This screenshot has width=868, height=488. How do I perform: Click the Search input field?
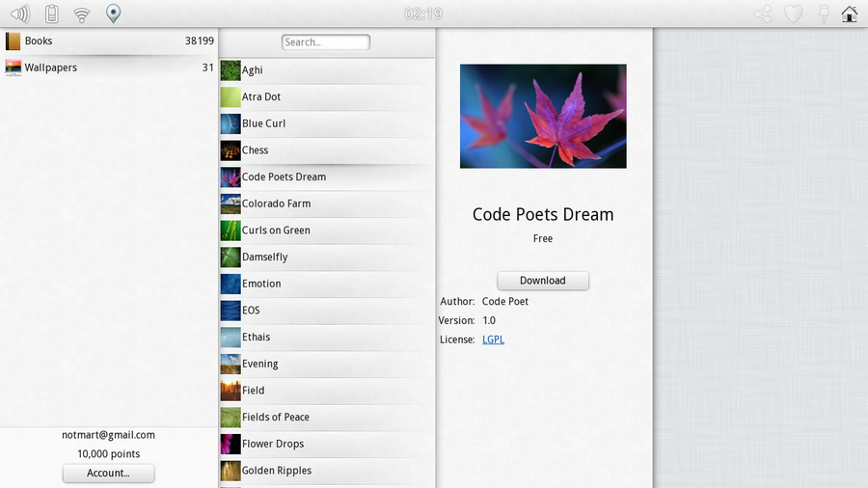pos(326,42)
